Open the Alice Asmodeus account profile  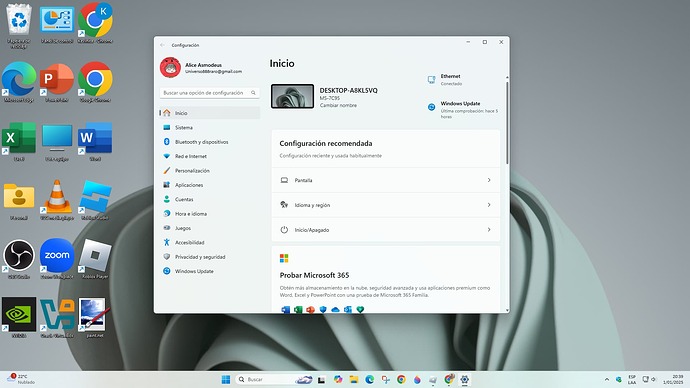point(202,68)
